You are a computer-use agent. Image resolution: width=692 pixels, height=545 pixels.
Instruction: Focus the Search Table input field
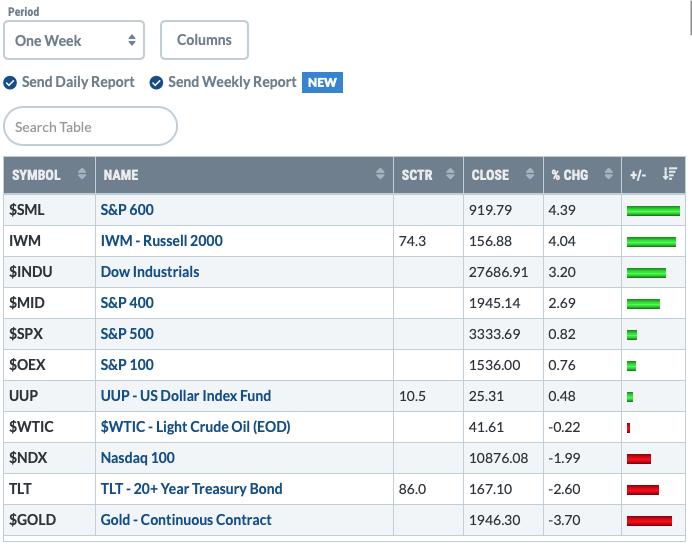click(x=90, y=127)
